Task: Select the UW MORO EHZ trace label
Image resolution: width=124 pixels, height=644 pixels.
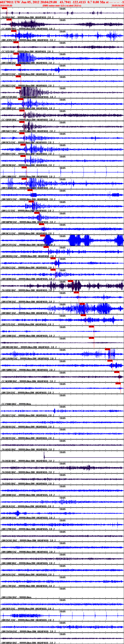Action: [x=29, y=256]
